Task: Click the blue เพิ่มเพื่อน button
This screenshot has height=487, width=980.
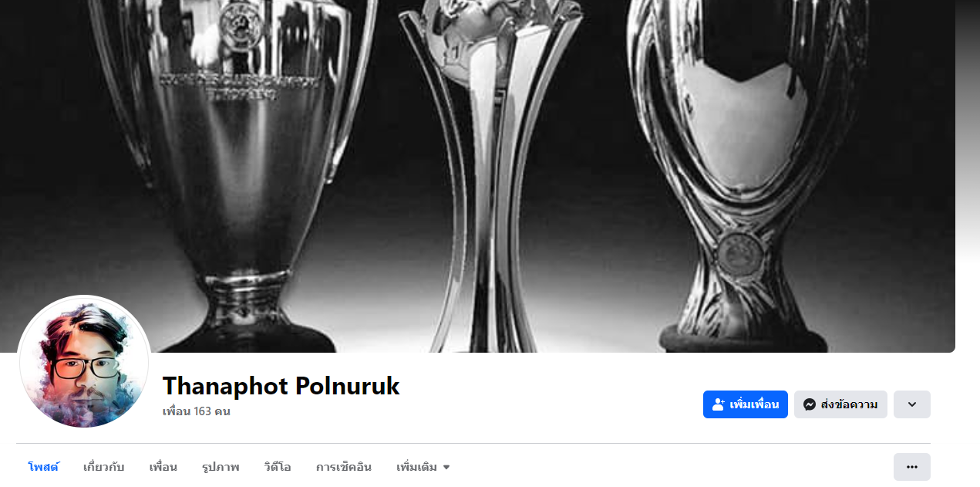Action: tap(746, 404)
